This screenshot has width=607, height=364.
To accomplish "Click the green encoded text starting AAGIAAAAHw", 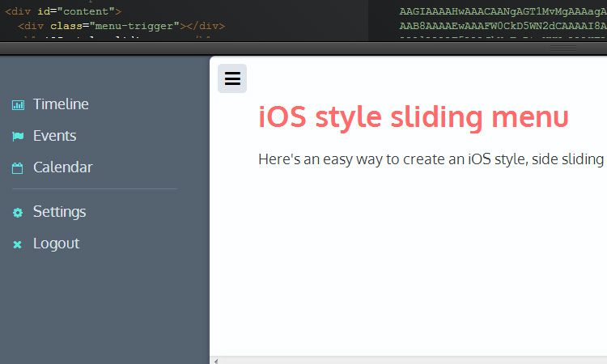I will click(502, 12).
